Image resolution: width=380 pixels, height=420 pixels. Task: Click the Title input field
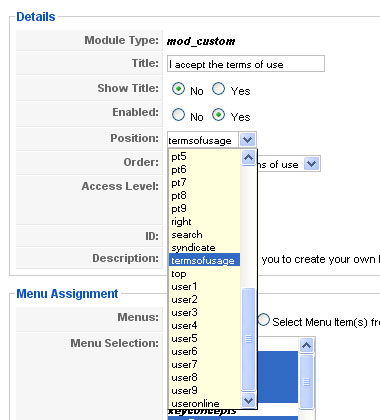[246, 64]
